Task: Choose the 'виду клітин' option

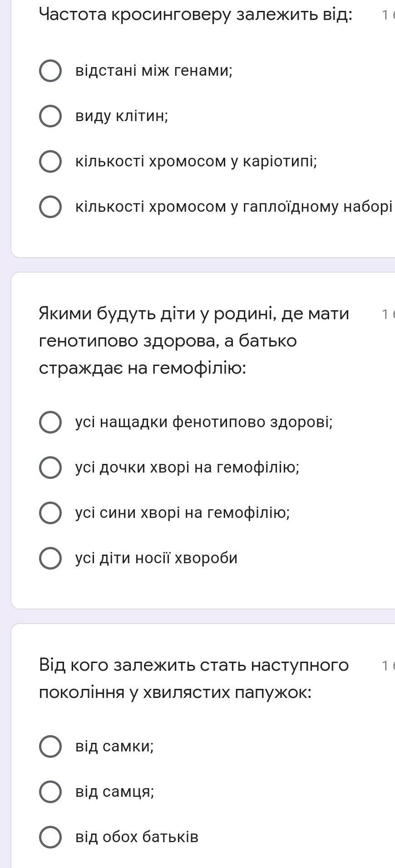Action: pyautogui.click(x=50, y=116)
